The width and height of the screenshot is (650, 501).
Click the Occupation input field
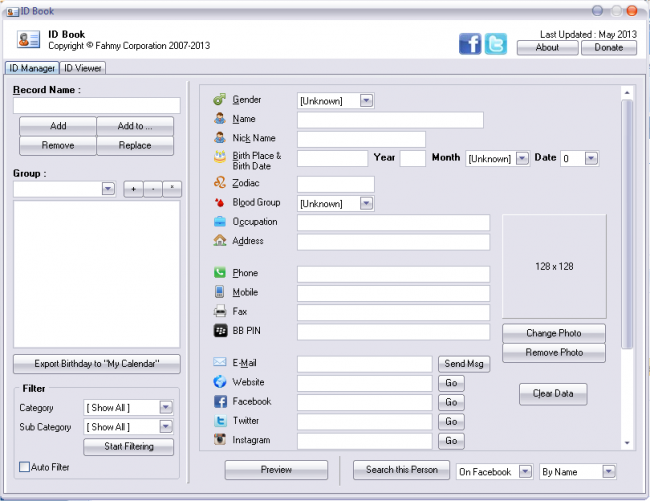point(393,223)
